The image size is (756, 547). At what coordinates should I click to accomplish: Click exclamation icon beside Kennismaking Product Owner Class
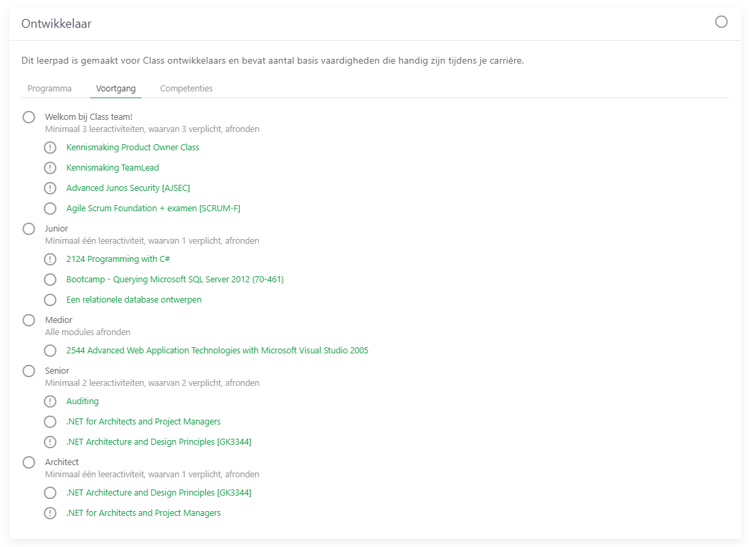tap(50, 148)
